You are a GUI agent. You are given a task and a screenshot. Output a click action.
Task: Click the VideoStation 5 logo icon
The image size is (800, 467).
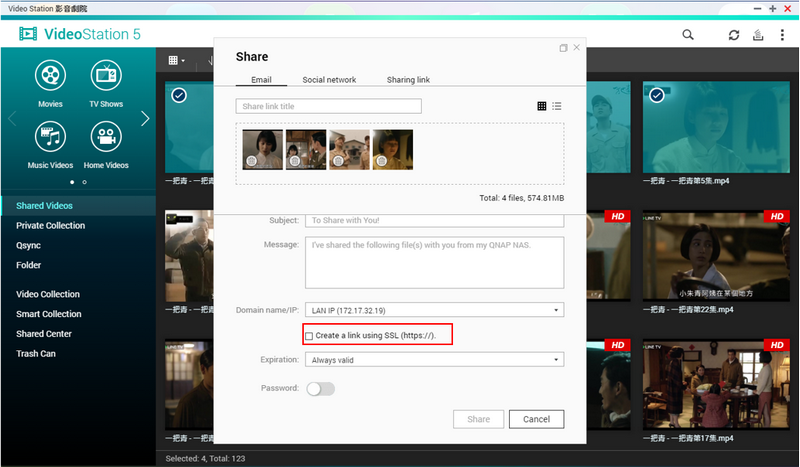point(28,34)
